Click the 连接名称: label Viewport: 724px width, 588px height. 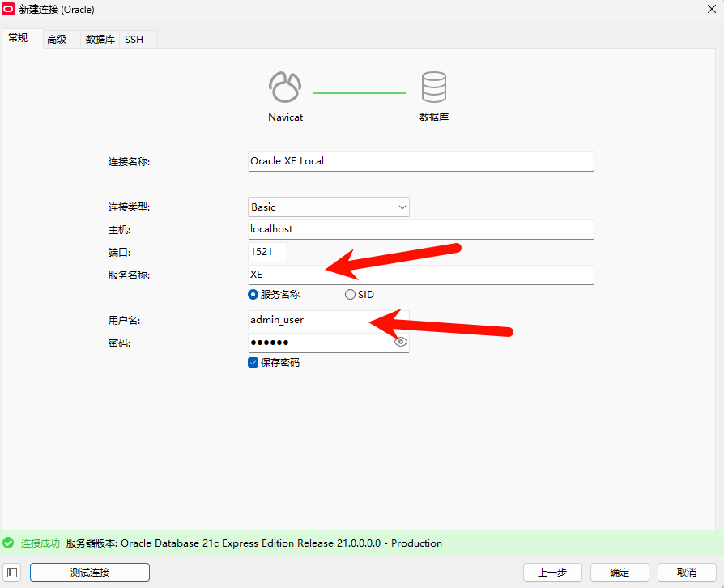(x=129, y=162)
